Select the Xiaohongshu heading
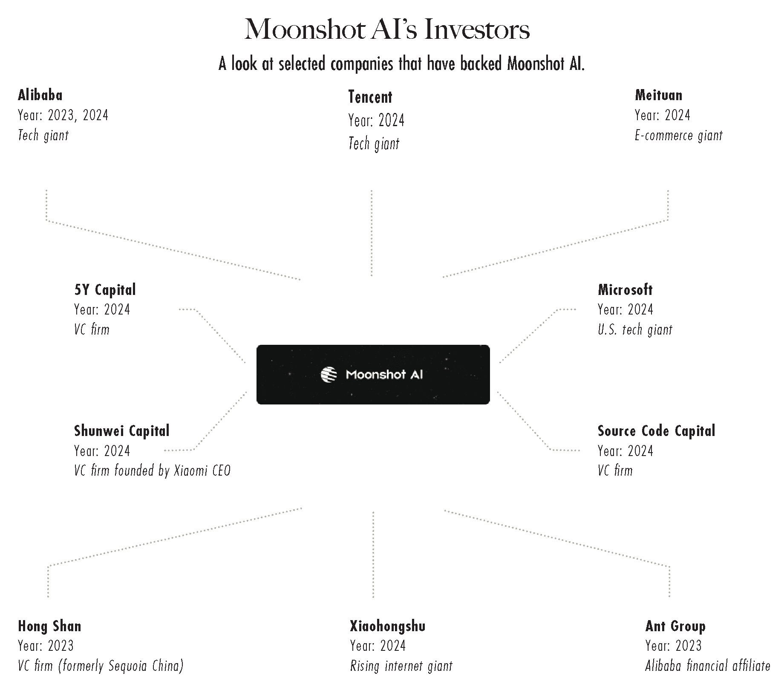Viewport: 784px width, 693px height. 387,626
